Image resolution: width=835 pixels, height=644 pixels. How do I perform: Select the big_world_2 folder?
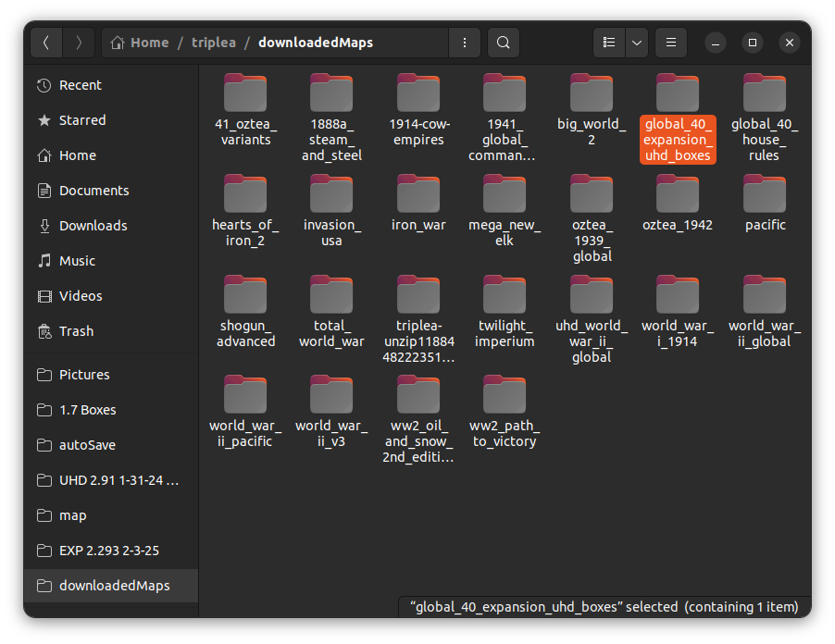coord(592,109)
